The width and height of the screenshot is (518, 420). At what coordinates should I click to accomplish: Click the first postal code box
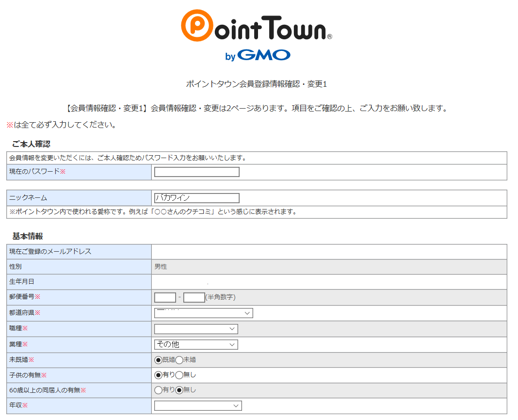pyautogui.click(x=165, y=297)
